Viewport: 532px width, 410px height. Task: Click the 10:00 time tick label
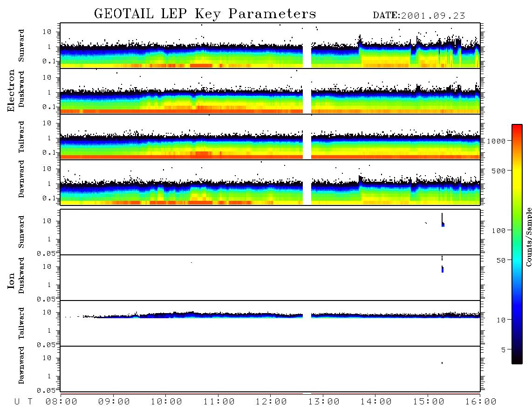tap(166, 402)
